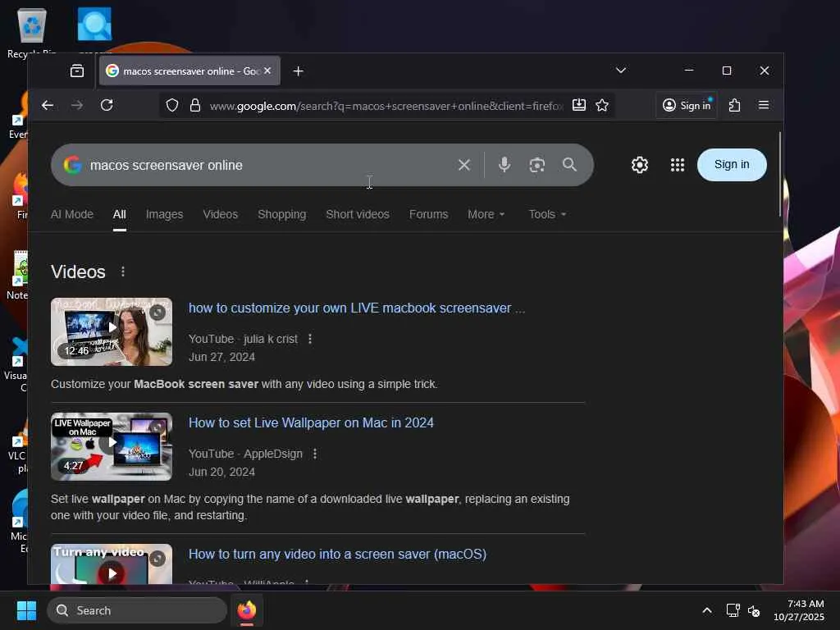
Task: Click Firefox icon in taskbar
Action: (x=247, y=610)
